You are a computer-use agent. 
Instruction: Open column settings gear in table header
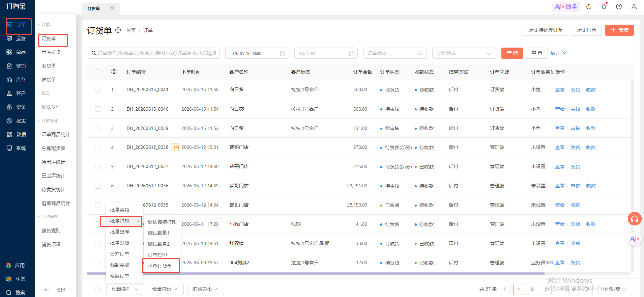click(114, 72)
